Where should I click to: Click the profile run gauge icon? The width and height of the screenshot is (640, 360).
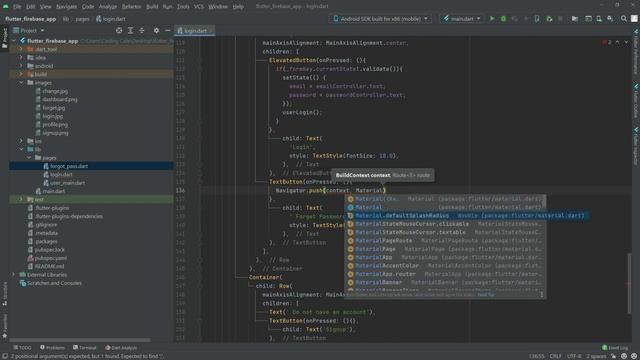tap(514, 19)
